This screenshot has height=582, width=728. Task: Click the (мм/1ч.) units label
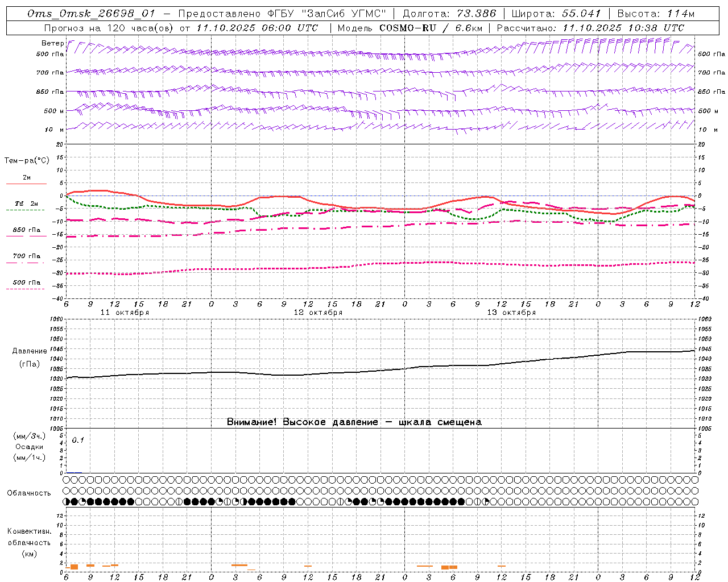coord(30,458)
